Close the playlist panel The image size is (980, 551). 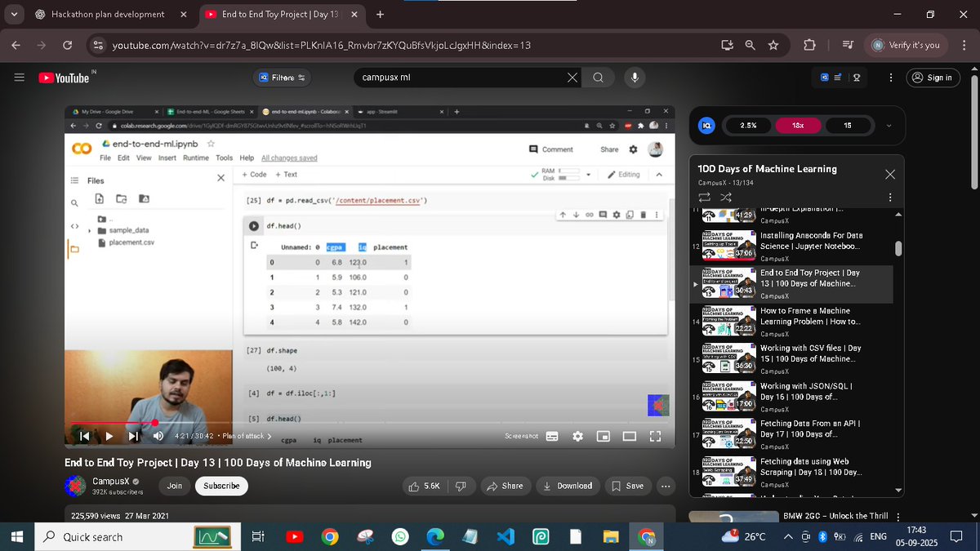click(890, 174)
